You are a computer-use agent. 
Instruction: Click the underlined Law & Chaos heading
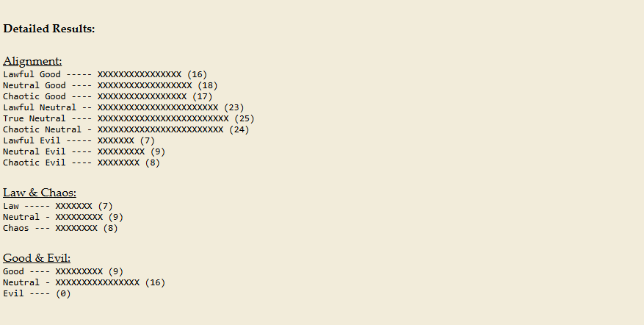click(x=40, y=193)
